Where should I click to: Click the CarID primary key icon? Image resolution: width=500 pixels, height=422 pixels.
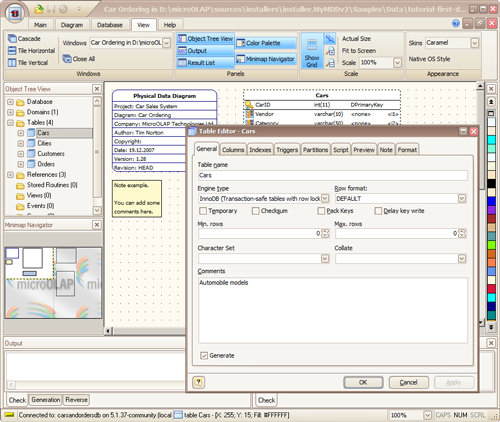249,105
